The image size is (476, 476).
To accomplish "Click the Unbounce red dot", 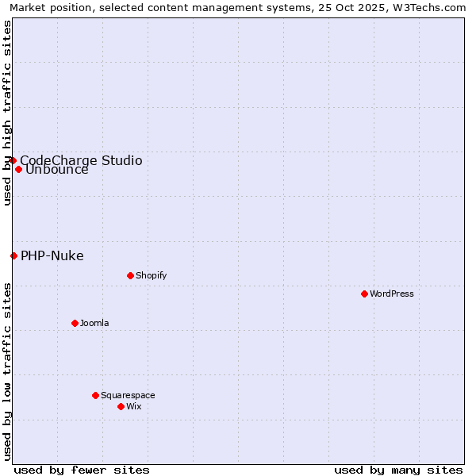I will (18, 169).
